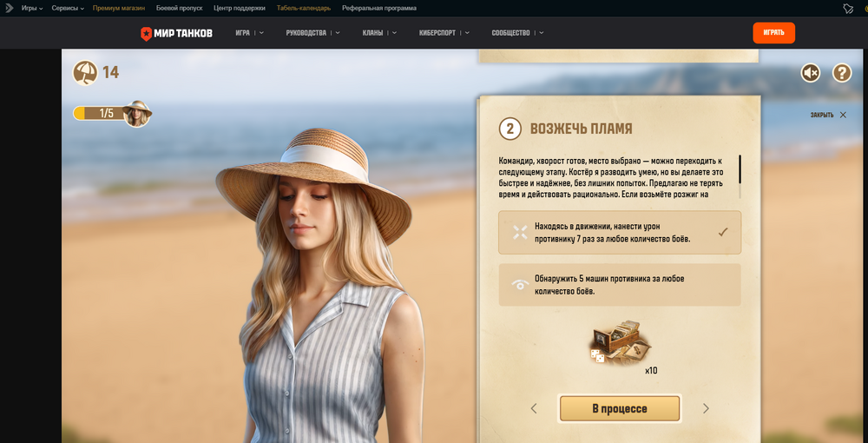Image resolution: width=868 pixels, height=443 pixels.
Task: Open the Центр поддержки link
Action: (x=240, y=9)
